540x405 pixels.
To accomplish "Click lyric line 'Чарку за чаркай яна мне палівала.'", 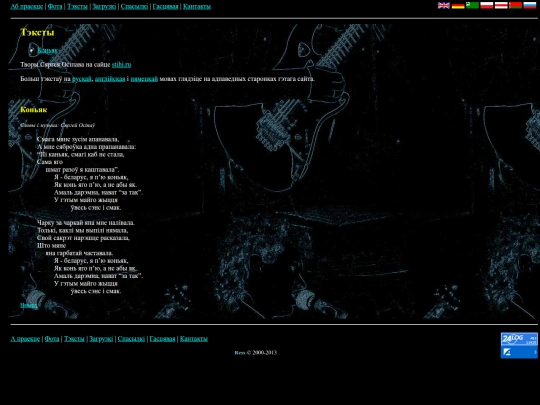I will point(86,223).
